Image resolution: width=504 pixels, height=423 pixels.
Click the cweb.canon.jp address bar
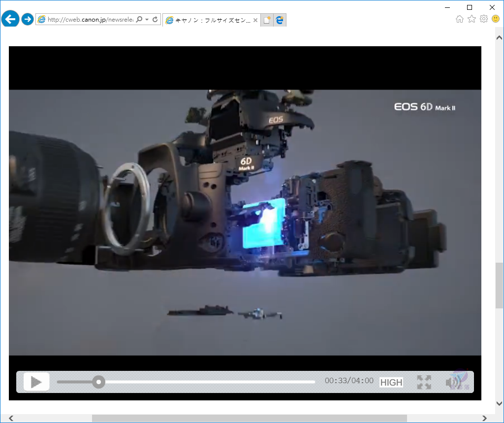90,20
